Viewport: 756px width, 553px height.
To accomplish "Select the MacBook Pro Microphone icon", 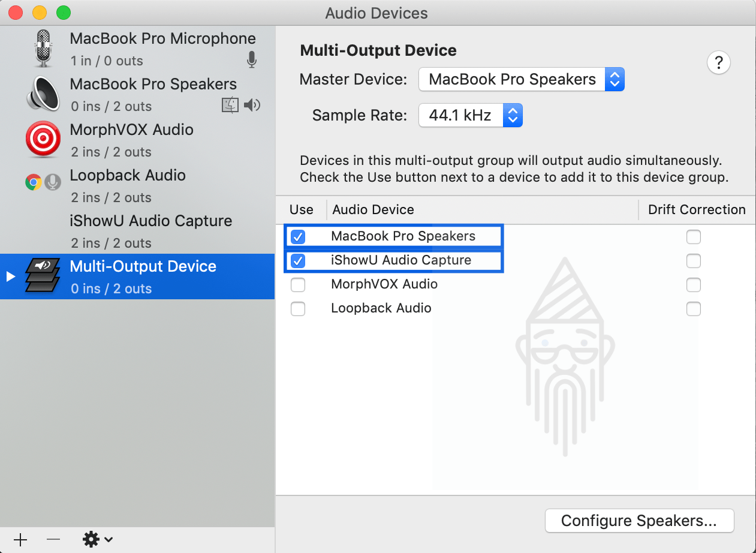I will (43, 49).
